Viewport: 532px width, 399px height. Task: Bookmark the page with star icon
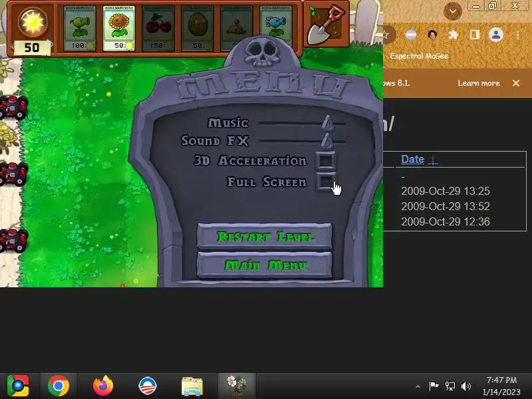pyautogui.click(x=386, y=35)
